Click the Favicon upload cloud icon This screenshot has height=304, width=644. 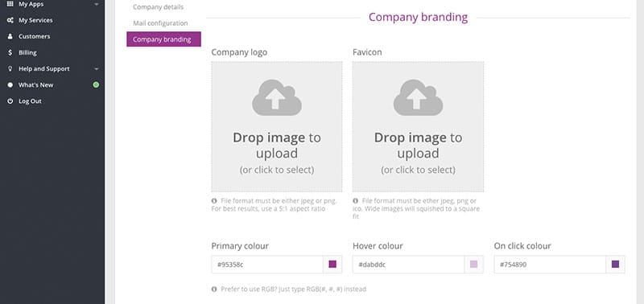(418, 97)
